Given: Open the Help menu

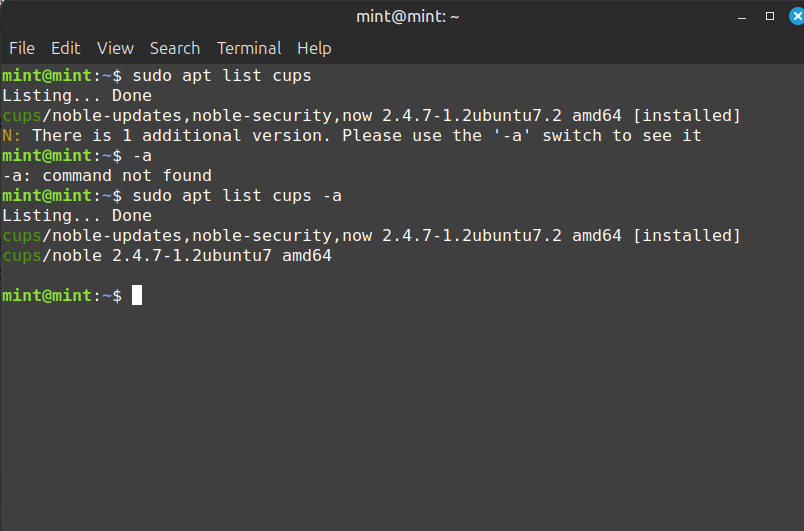Looking at the screenshot, I should (x=314, y=48).
